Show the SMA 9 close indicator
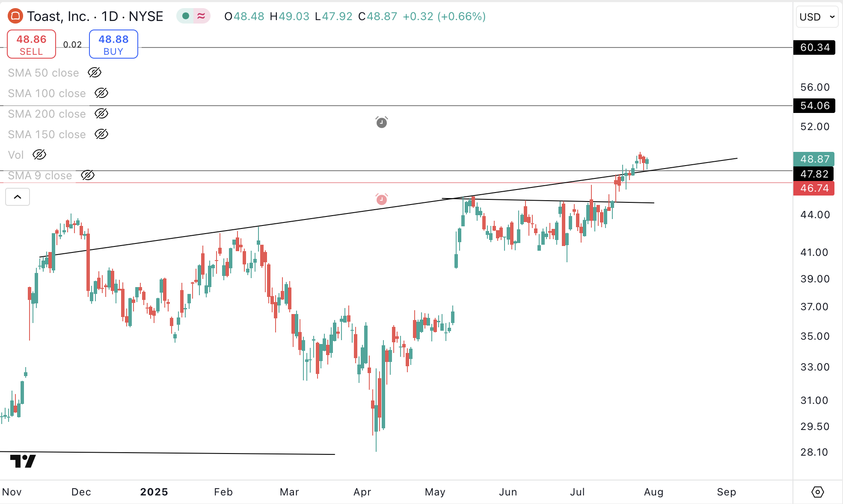The width and height of the screenshot is (843, 504). click(x=87, y=175)
